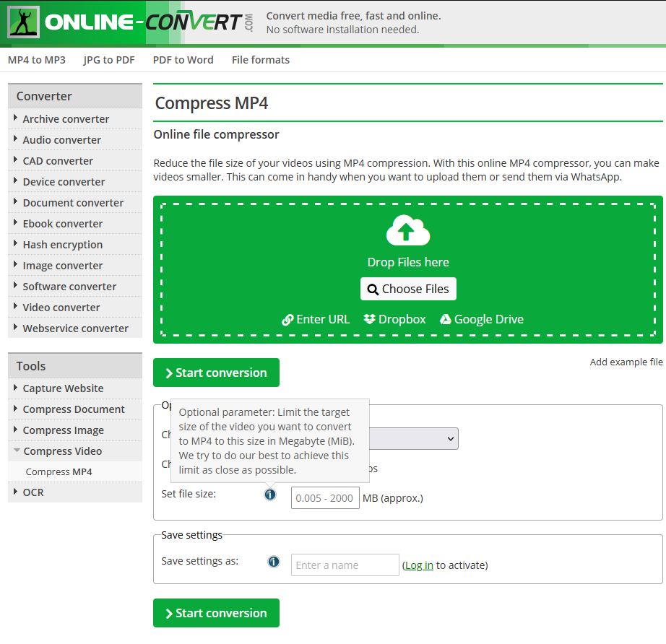Click the Choose Files button

coord(408,289)
